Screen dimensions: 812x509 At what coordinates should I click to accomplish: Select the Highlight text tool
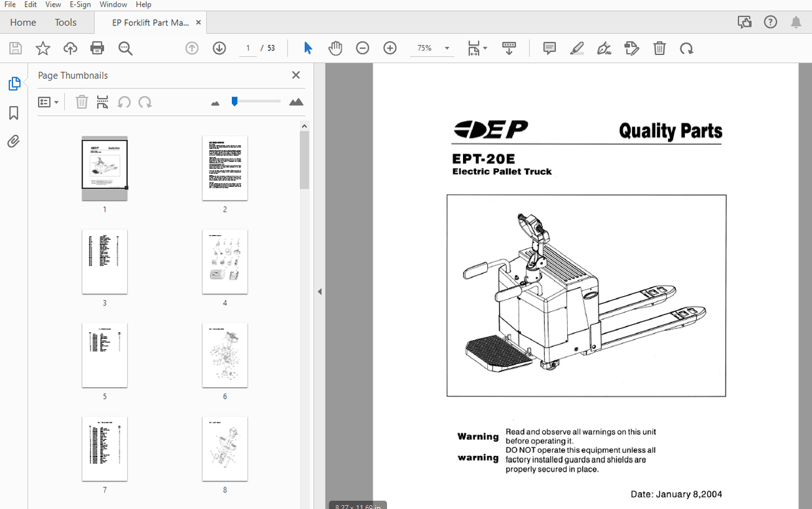576,48
